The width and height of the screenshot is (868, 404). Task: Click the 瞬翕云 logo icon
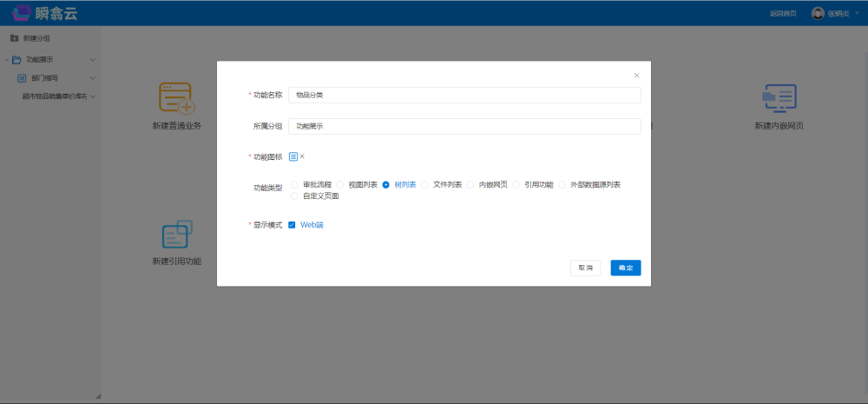[x=22, y=13]
